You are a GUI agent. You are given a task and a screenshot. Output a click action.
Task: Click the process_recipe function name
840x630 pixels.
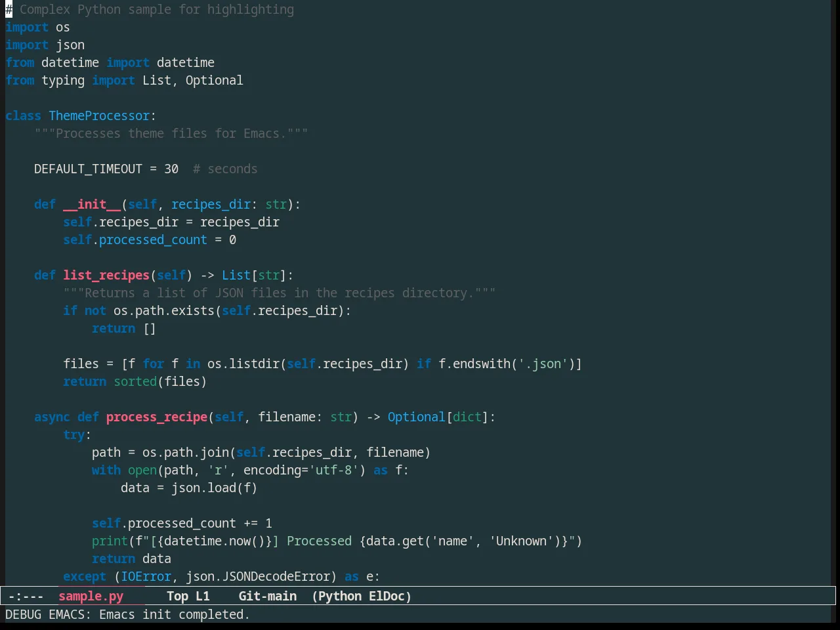click(x=157, y=417)
